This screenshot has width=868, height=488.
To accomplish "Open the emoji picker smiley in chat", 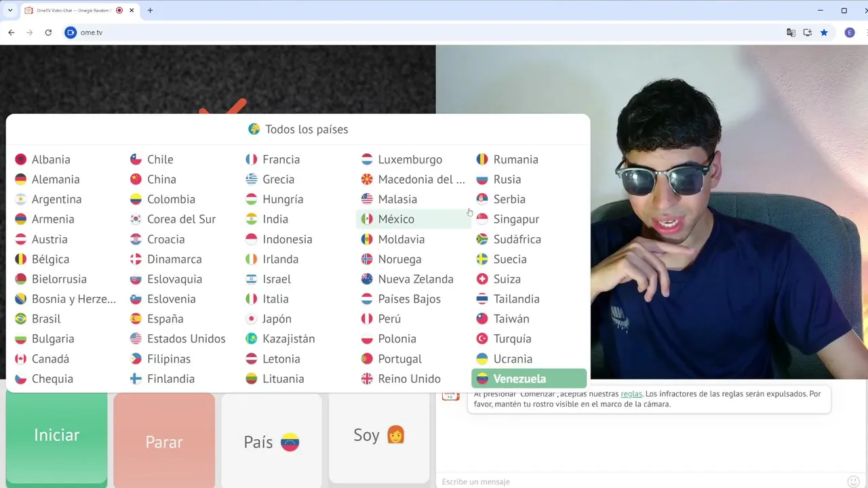I will (854, 481).
